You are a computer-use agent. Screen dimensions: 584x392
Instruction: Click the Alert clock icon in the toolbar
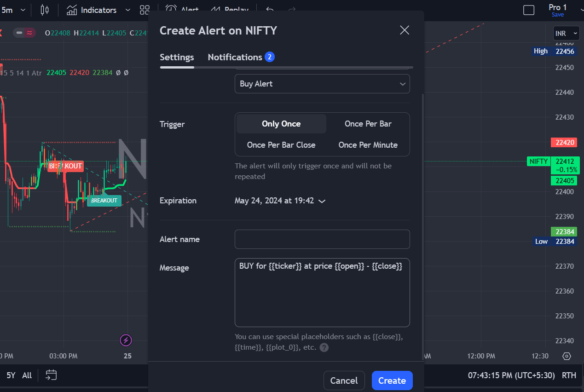pyautogui.click(x=171, y=9)
